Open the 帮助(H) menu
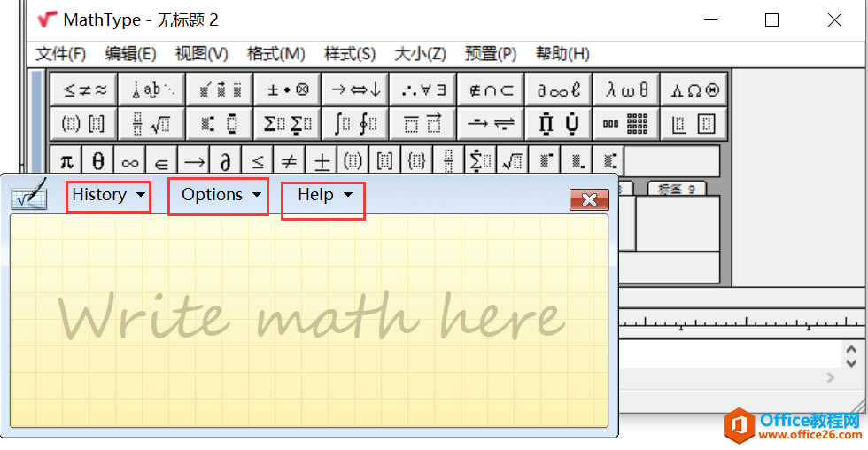Screen dimensions: 868x450 [x=562, y=54]
